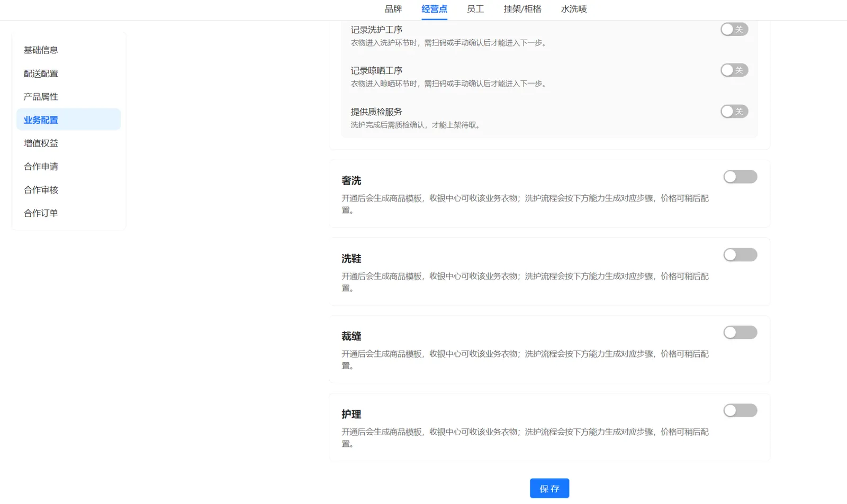The width and height of the screenshot is (847, 504).
Task: Click the 洗护完成后需质检确认 description text
Action: (x=416, y=125)
